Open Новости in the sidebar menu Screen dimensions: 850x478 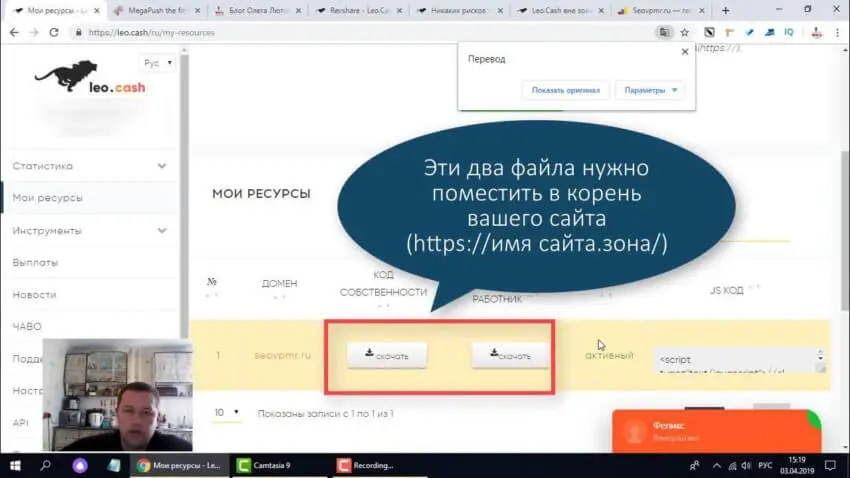(x=35, y=295)
